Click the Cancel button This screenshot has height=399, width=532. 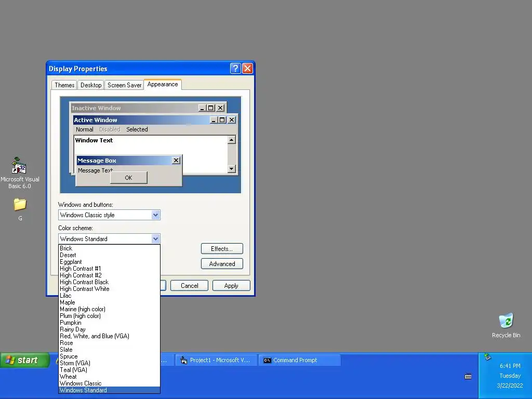tap(189, 286)
